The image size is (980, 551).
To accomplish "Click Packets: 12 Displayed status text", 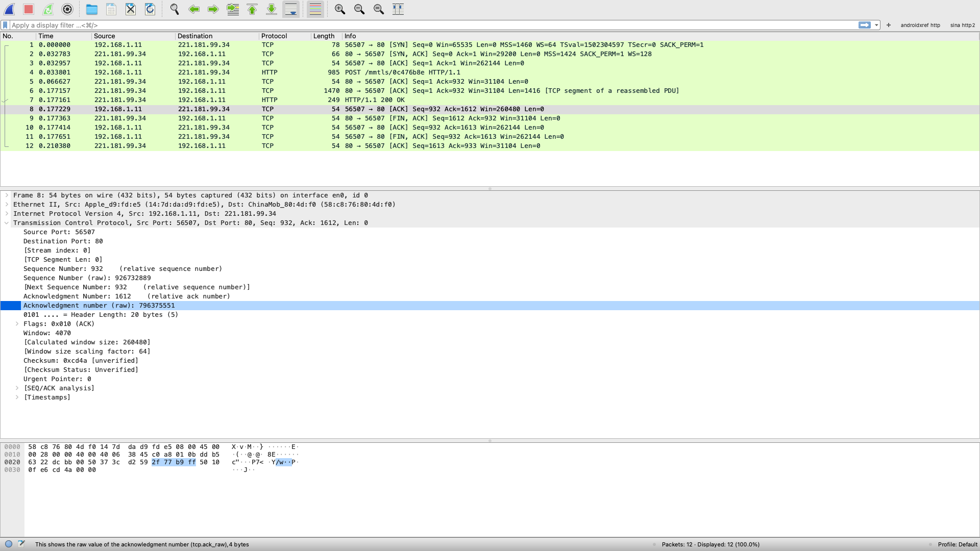I will (x=710, y=544).
